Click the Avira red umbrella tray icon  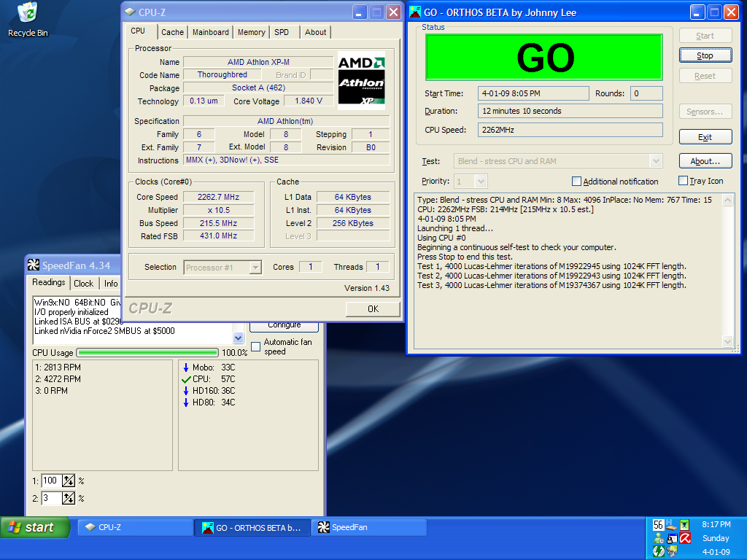click(685, 538)
